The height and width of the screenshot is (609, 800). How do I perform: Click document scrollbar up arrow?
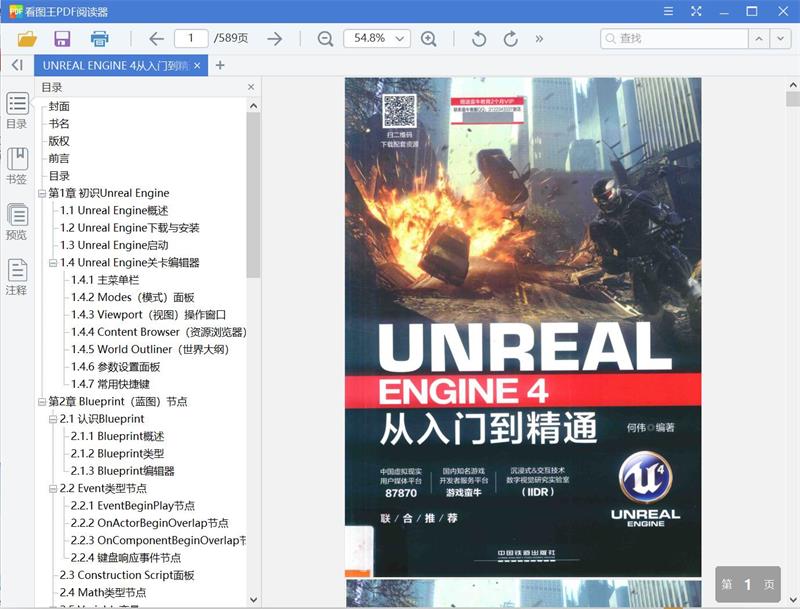(793, 85)
